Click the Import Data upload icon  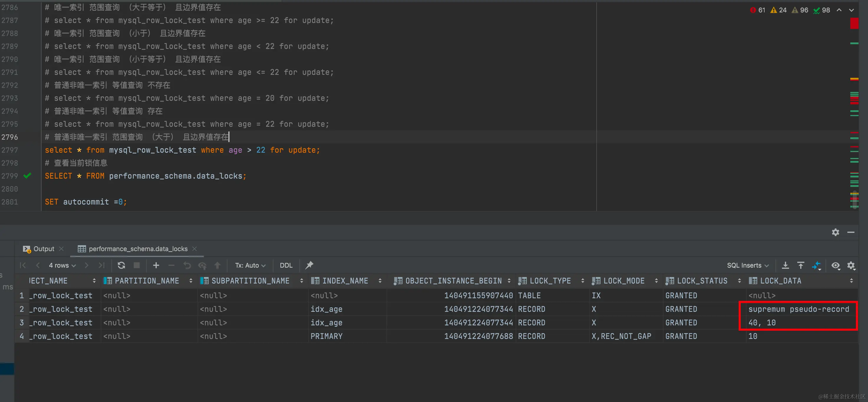coord(801,265)
